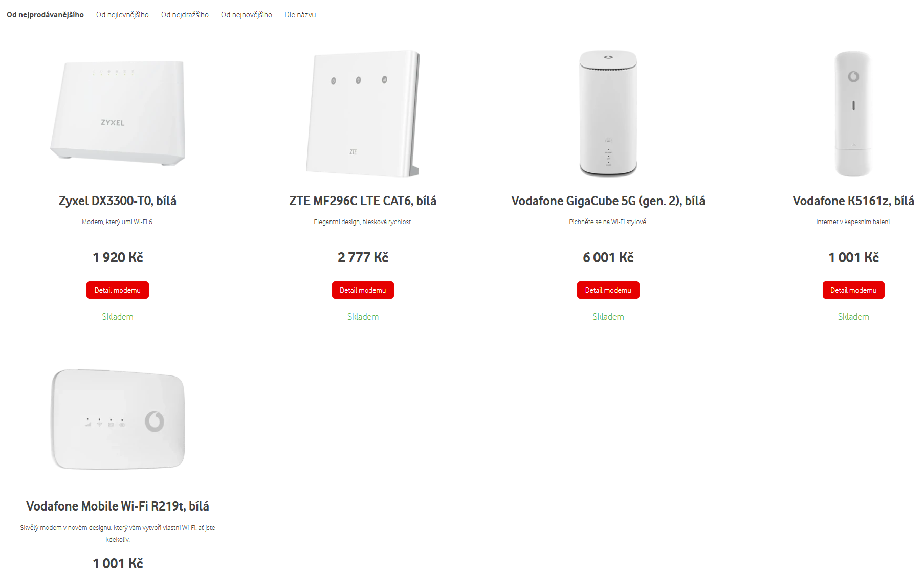Sort products by 'Dle názvu'
The image size is (924, 575).
click(x=300, y=15)
